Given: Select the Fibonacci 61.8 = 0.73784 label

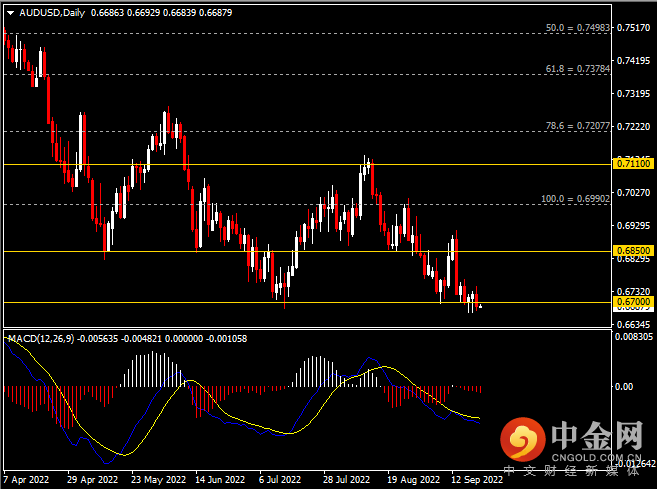Looking at the screenshot, I should (577, 69).
